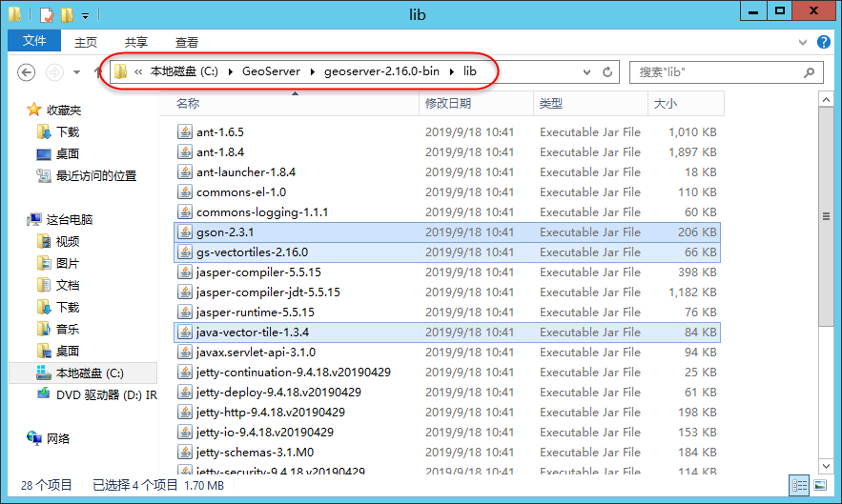Open the 文件 ribbon tab
Image resolution: width=842 pixels, height=504 pixels.
pos(34,41)
